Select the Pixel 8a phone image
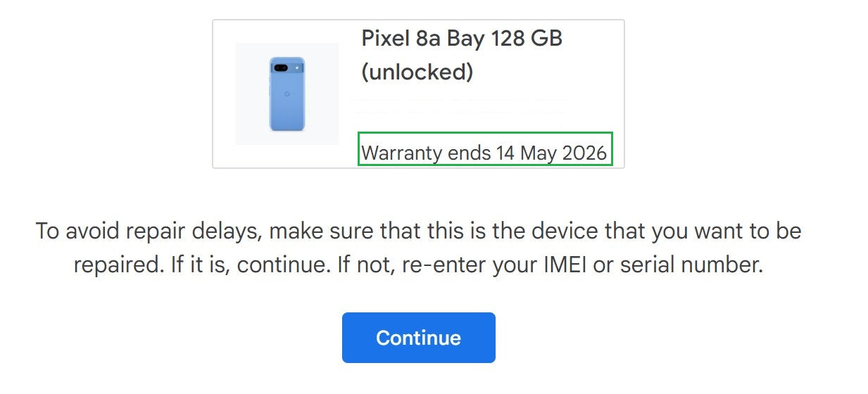Screen dimensions: 868x394 click(287, 94)
